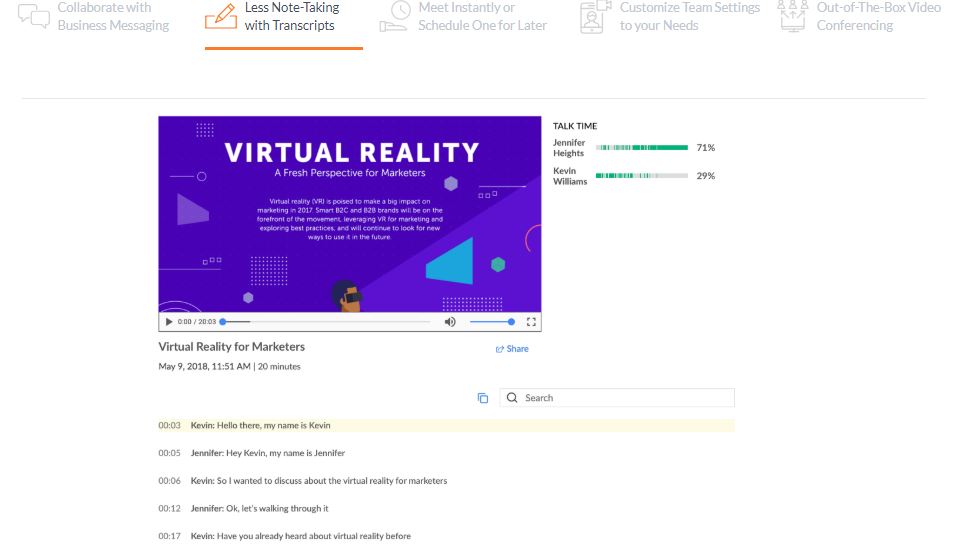This screenshot has width=954, height=549.
Task: Open Collaborate with Business Messaging tab
Action: [94, 17]
